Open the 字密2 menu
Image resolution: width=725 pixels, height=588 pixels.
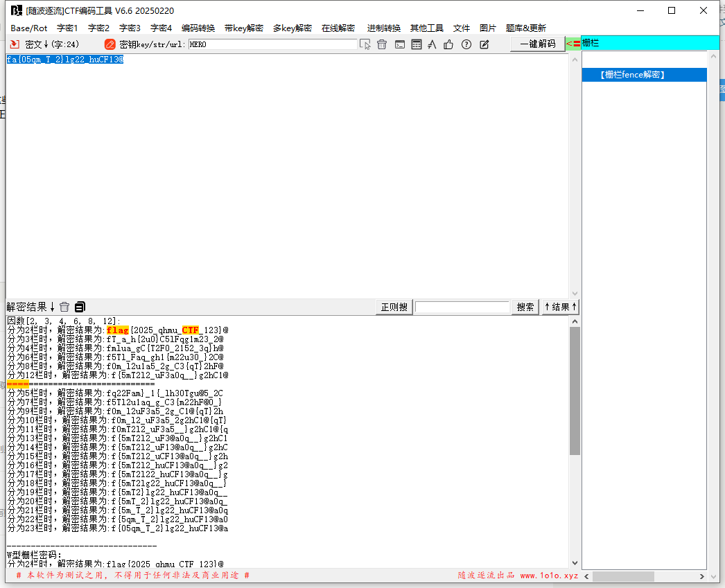tap(98, 28)
